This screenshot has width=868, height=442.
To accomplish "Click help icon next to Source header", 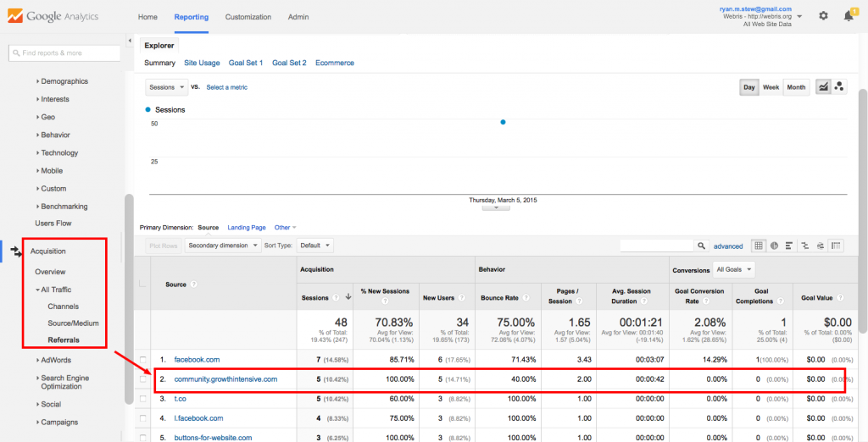I will (x=194, y=285).
